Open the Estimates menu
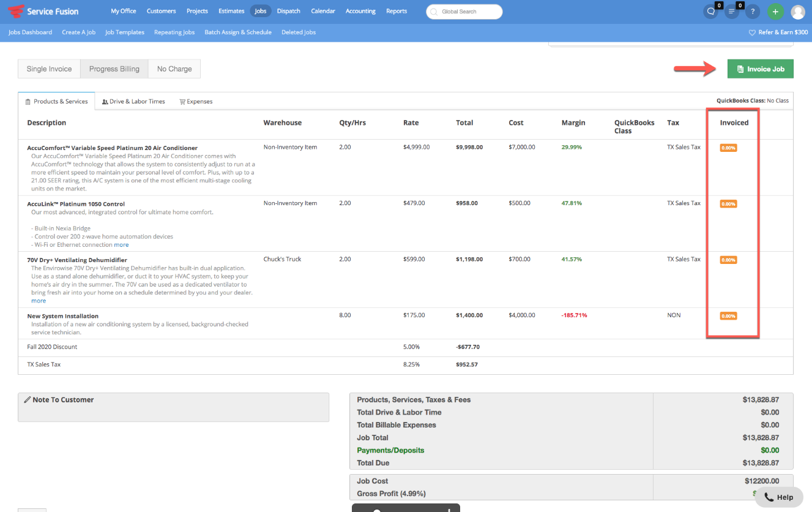Screen dimensions: 812x512 pyautogui.click(x=231, y=11)
